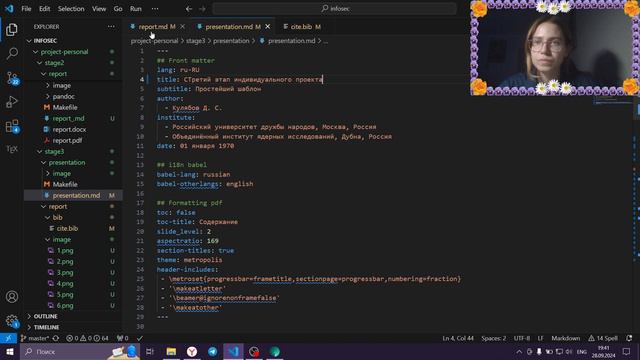Close the presentation.md tab
The width and height of the screenshot is (640, 360).
(x=268, y=27)
